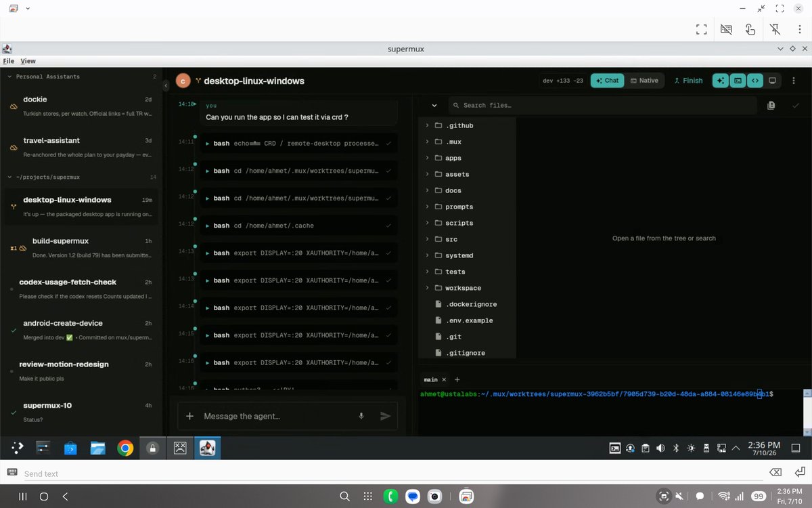812x508 pixels.
Task: Open the File menu
Action: [8, 61]
